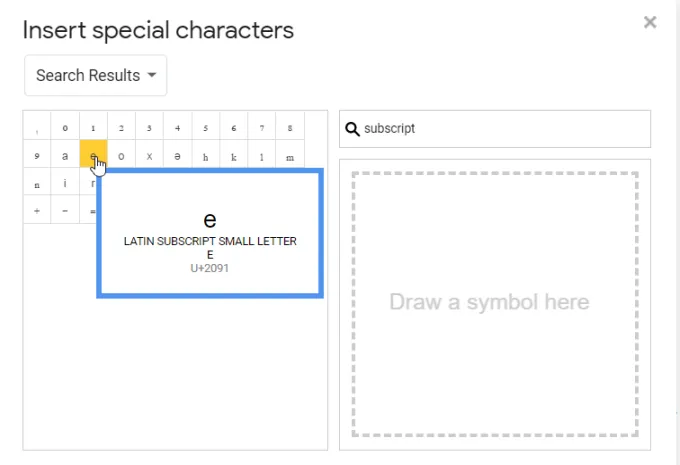Click the highlighted subscript e cell
The image size is (680, 465).
point(93,156)
